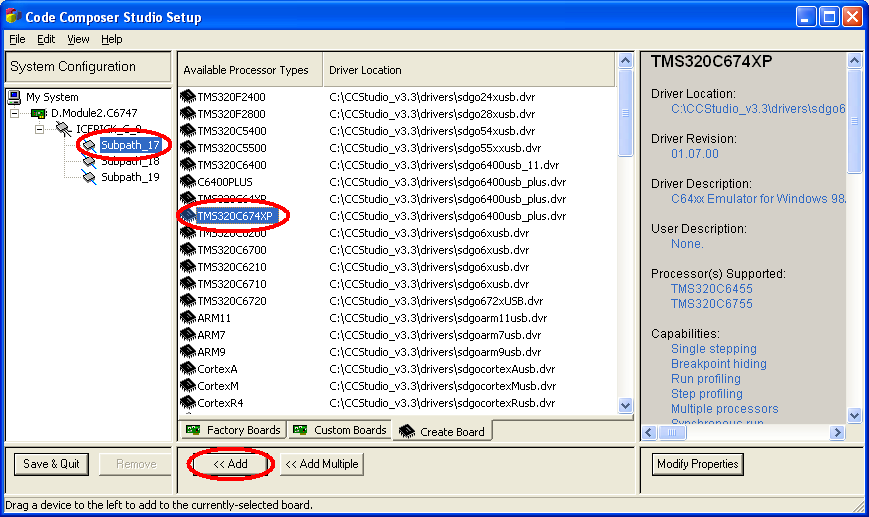Select the Subpath_17 tree item label
The image size is (869, 517).
point(130,145)
